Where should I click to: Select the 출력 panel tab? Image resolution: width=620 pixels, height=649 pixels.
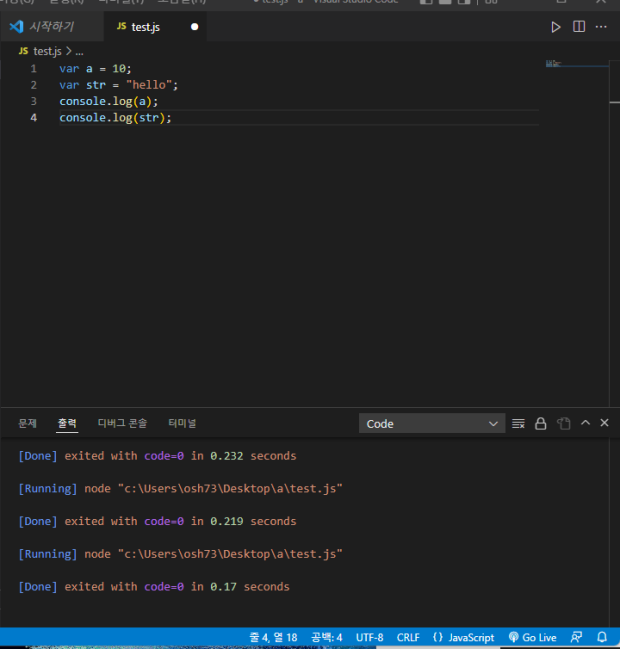tap(67, 423)
